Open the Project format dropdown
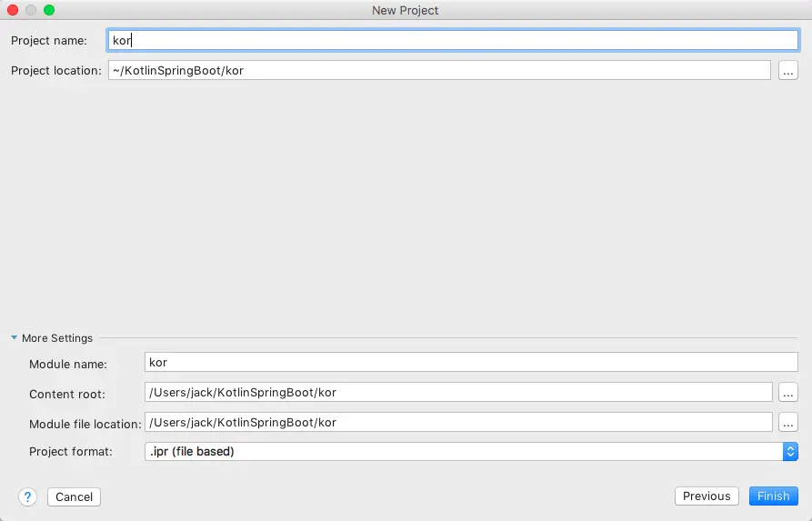Viewport: 812px width, 521px height. click(471, 452)
